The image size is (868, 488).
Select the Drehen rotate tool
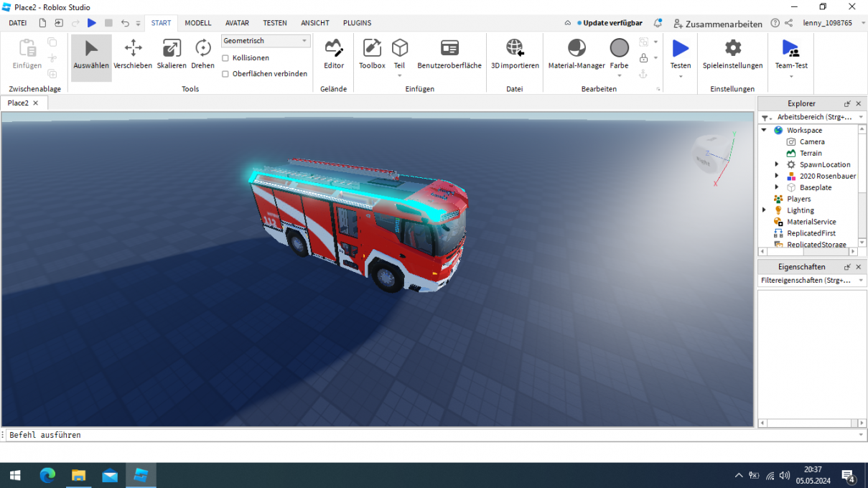pyautogui.click(x=202, y=55)
